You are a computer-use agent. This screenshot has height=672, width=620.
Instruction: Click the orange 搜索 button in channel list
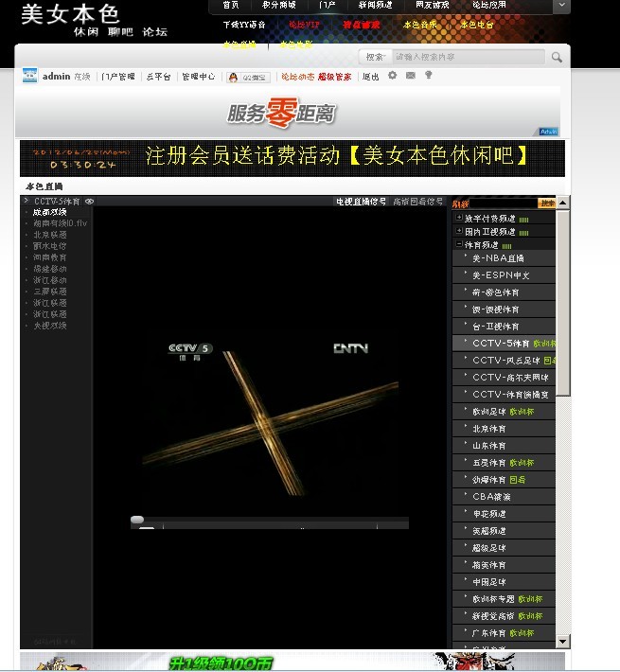point(547,203)
